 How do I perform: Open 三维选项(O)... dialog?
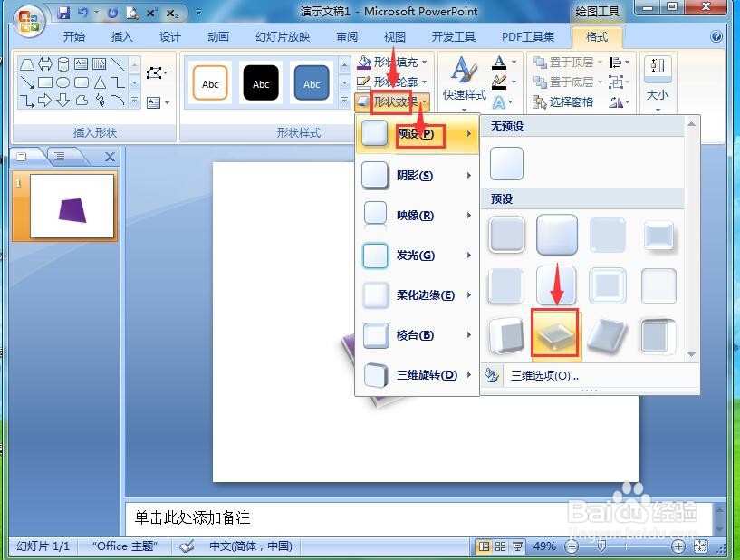(x=544, y=376)
